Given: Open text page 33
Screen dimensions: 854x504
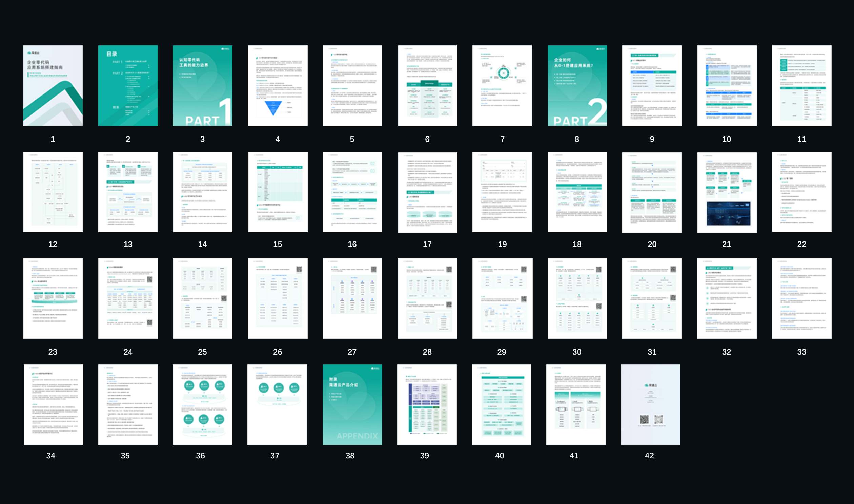Looking at the screenshot, I should tap(802, 298).
